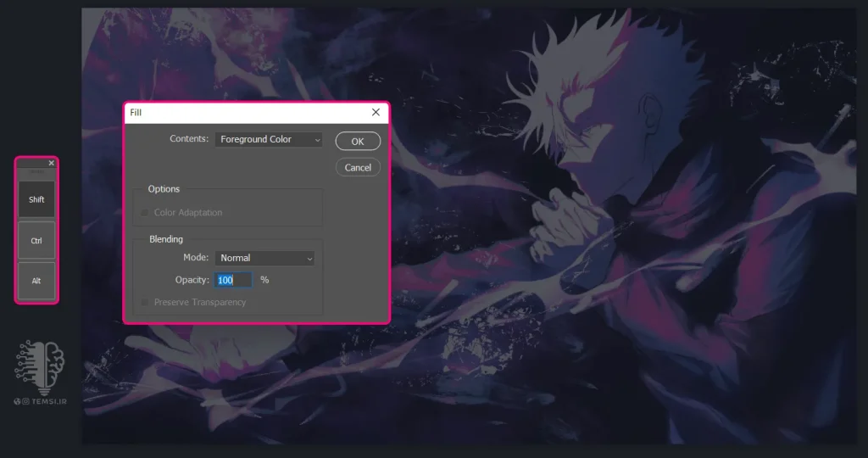Cancel the Fill dialog
This screenshot has width=868, height=458.
[358, 167]
